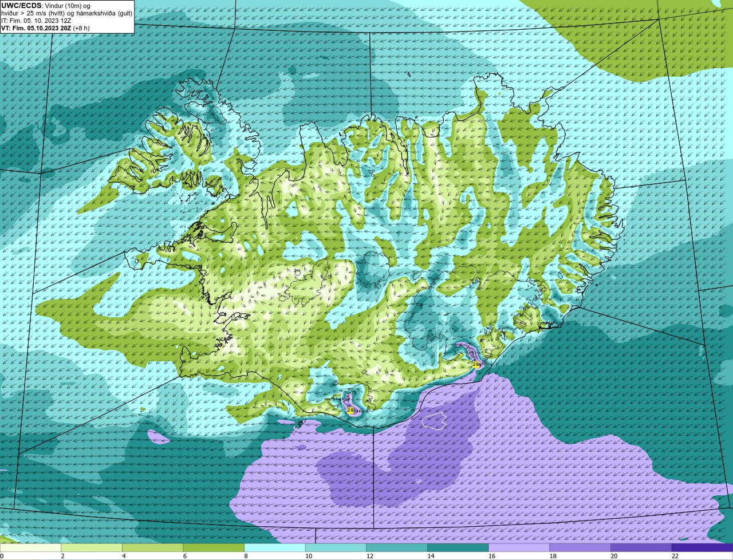Click the 16–18 m/s light purple legend swatch
Screen dimensions: 733x560
tap(519, 548)
